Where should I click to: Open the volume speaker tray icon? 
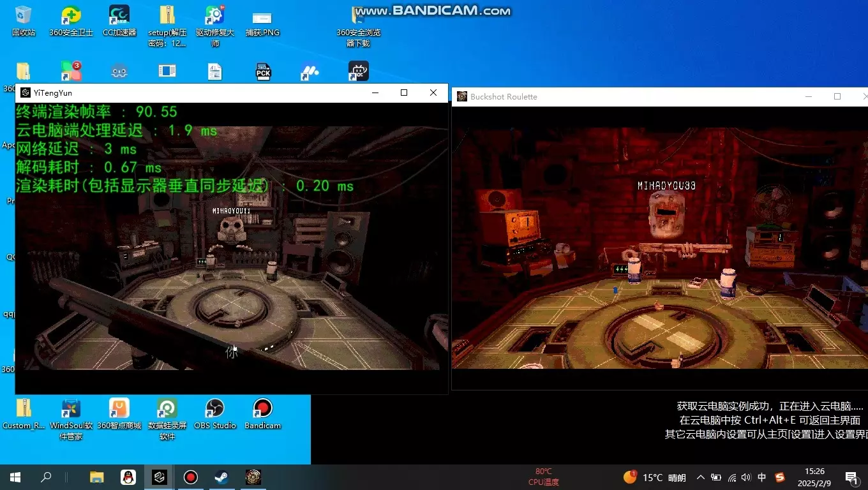point(746,477)
